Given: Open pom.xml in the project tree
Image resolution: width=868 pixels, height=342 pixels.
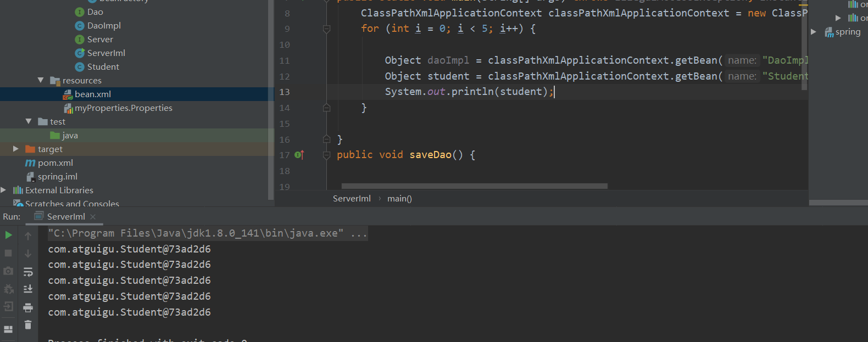Looking at the screenshot, I should click(x=55, y=163).
